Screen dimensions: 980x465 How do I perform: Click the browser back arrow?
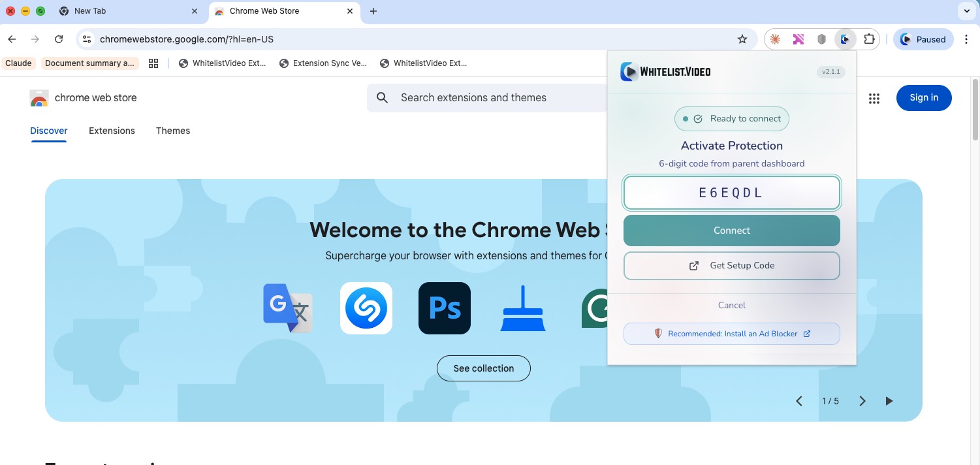(12, 39)
